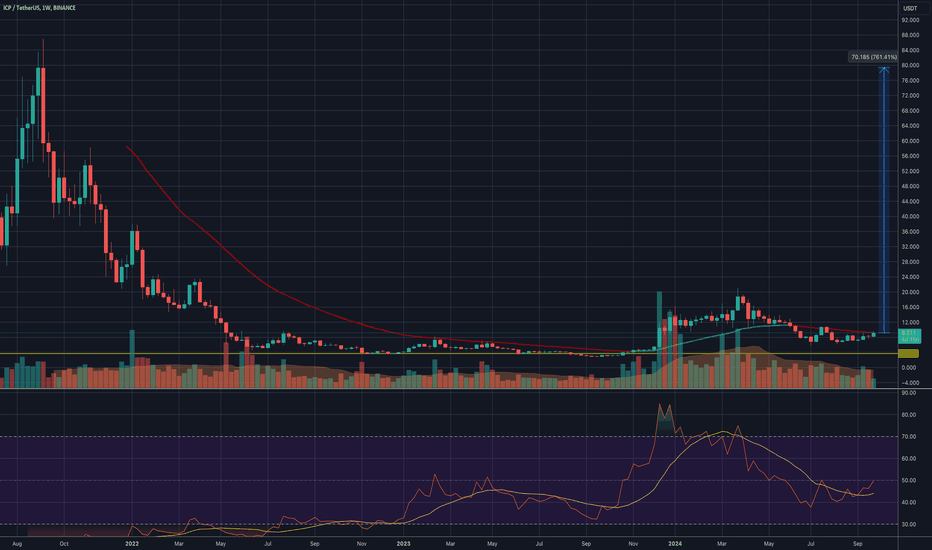Click the Oct label on time axis
The height and width of the screenshot is (550, 932).
64,543
